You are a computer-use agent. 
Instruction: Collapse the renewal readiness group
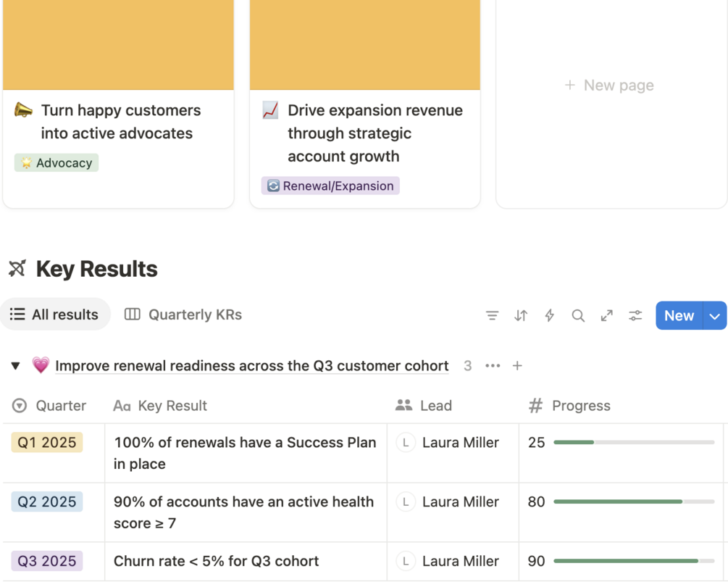15,366
